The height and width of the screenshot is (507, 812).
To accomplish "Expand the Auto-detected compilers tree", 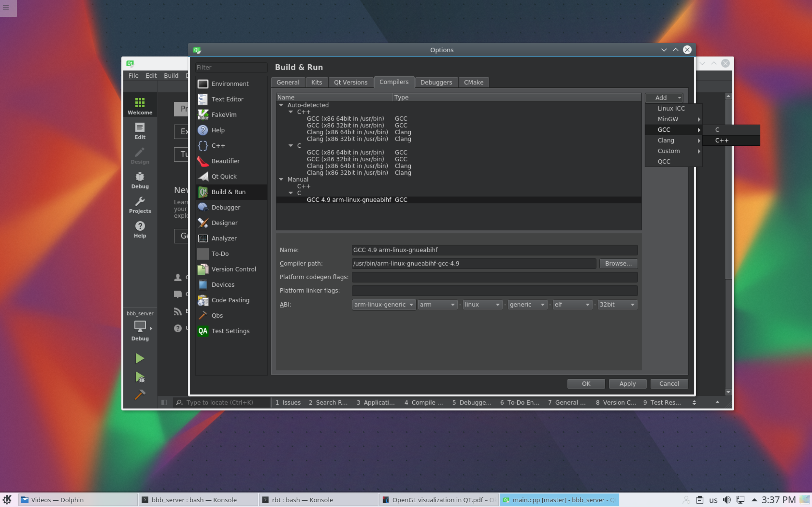I will tap(282, 105).
